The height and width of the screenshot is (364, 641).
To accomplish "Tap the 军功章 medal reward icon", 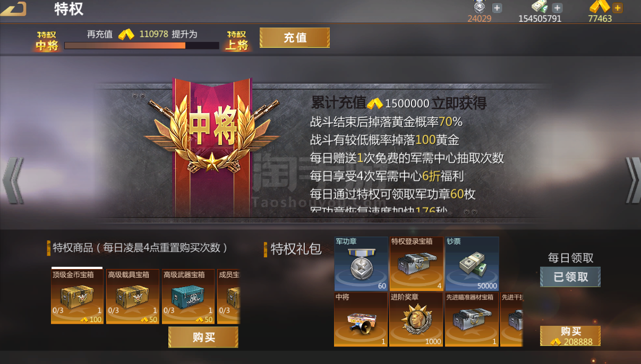I will tap(361, 264).
